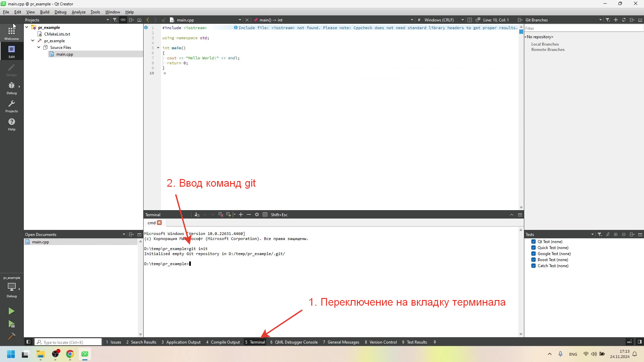Fold the main() function block
Viewport: 644px width, 362px height.
click(x=158, y=48)
